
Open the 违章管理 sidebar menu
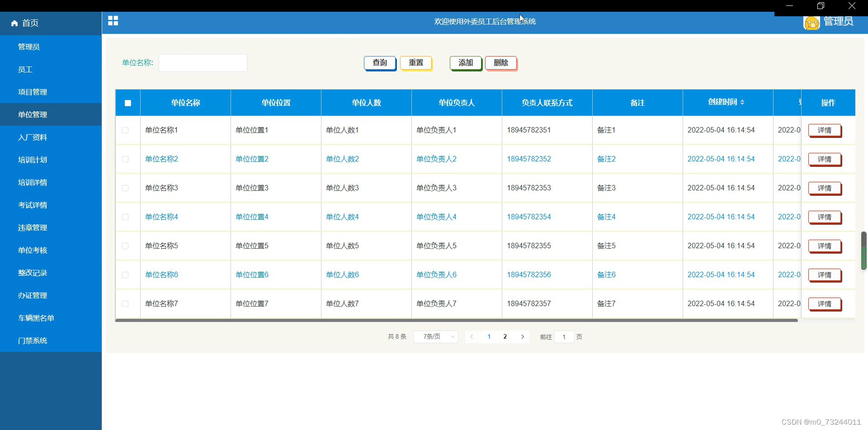click(x=51, y=227)
